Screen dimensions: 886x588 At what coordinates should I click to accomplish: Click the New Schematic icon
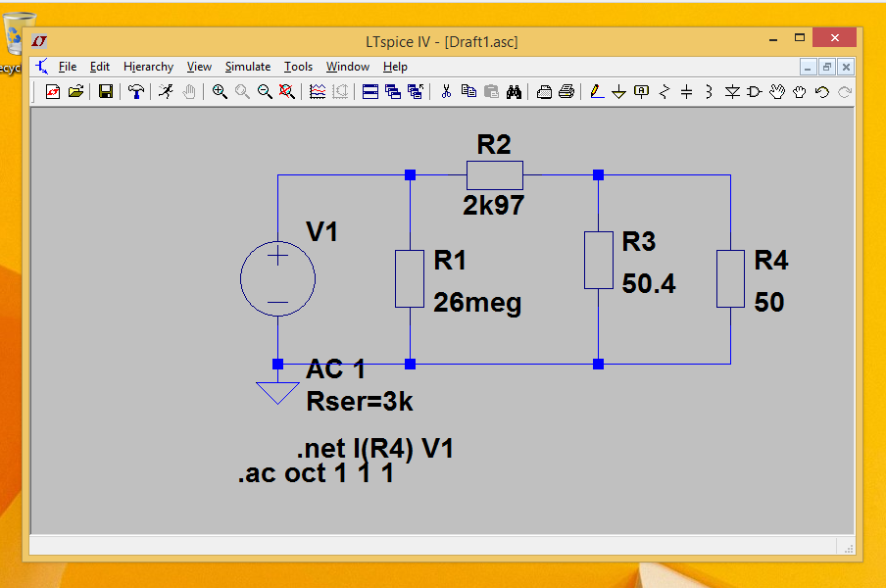pos(53,91)
